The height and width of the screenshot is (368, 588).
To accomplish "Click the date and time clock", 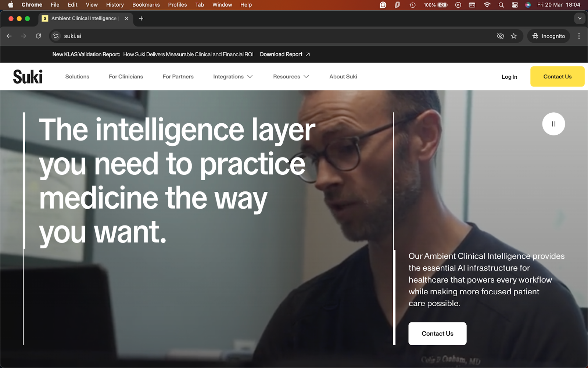I will [x=559, y=5].
